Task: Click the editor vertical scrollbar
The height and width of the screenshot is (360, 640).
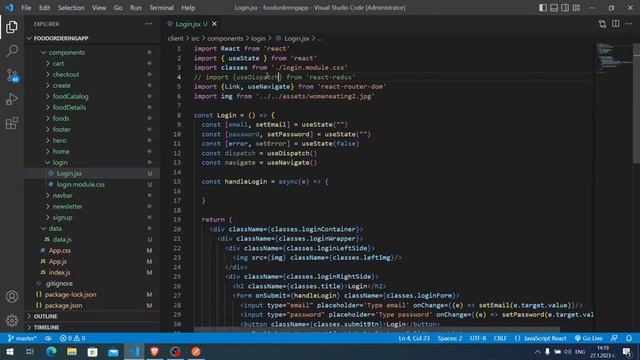Action: click(636, 103)
